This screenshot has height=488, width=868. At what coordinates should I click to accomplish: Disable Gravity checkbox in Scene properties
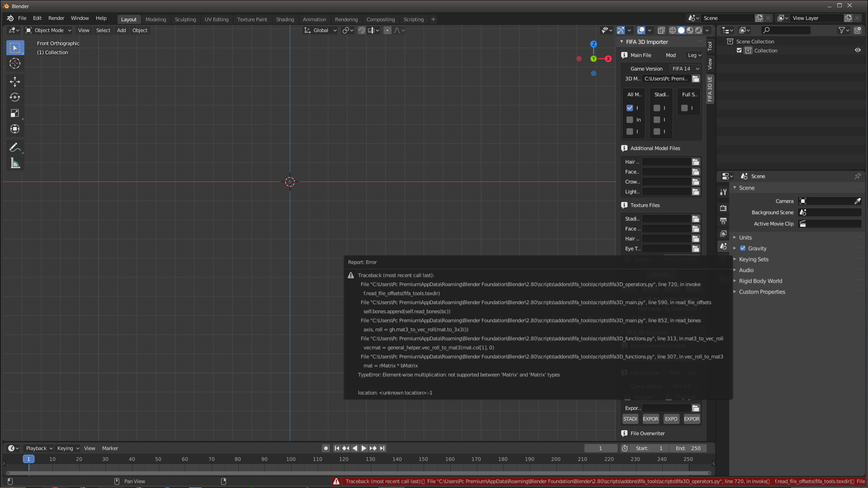pos(743,248)
